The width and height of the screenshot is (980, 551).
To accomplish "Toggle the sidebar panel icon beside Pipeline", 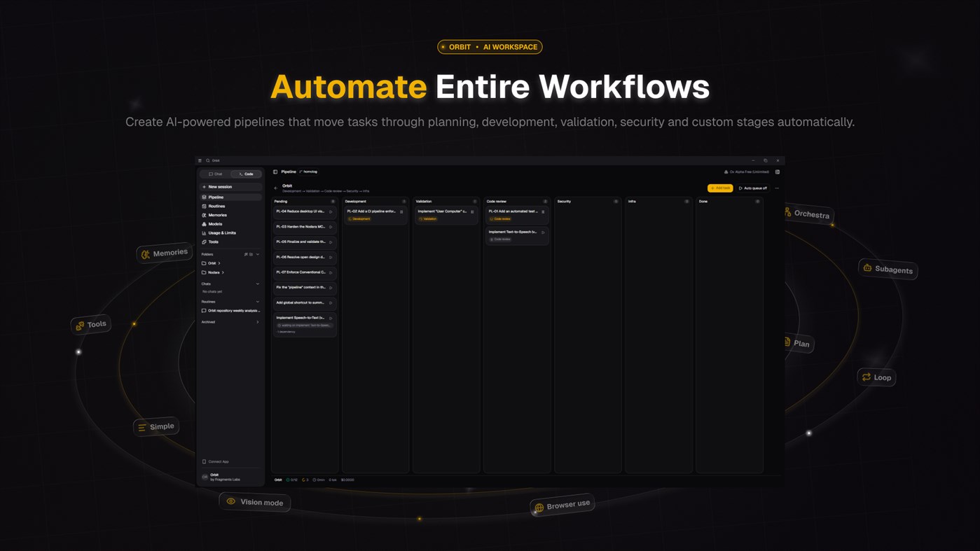I will tap(275, 172).
